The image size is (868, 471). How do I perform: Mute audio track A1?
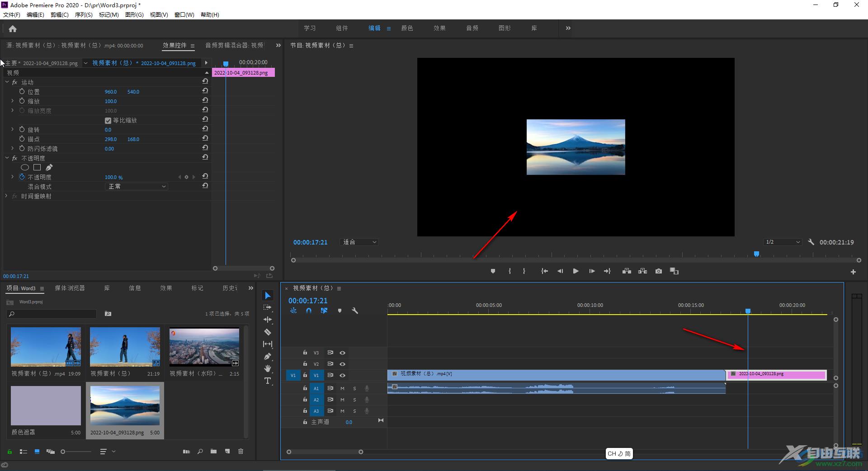[342, 388]
